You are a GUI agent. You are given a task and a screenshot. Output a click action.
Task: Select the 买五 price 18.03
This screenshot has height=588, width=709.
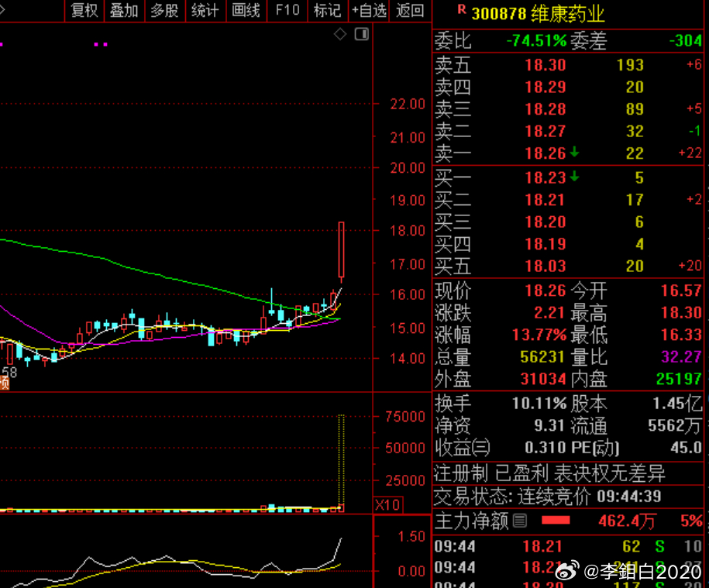[546, 266]
